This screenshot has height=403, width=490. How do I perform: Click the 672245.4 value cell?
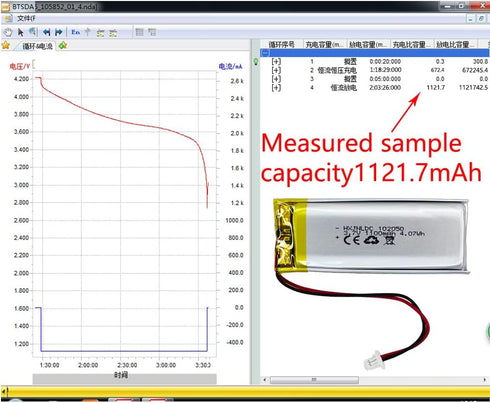point(475,70)
